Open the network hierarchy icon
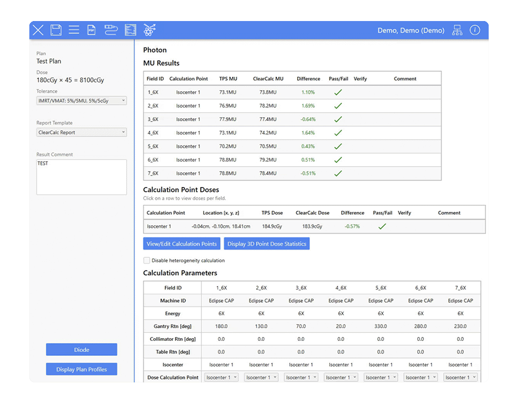The height and width of the screenshot is (420, 518). tap(457, 30)
